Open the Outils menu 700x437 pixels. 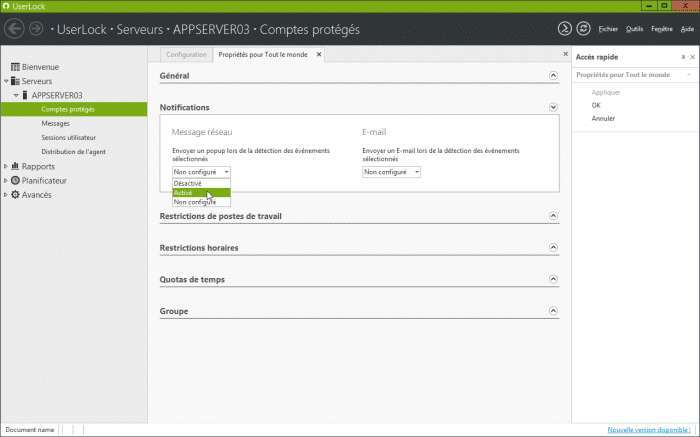pos(634,29)
